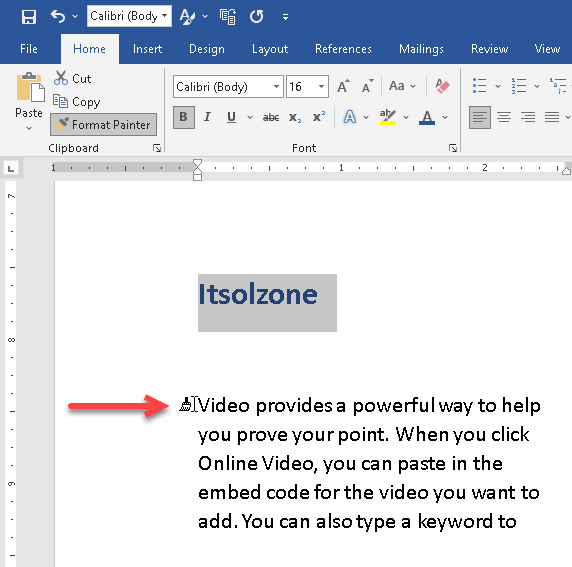
Task: Click the first line indent marker on ruler
Action: 197,163
